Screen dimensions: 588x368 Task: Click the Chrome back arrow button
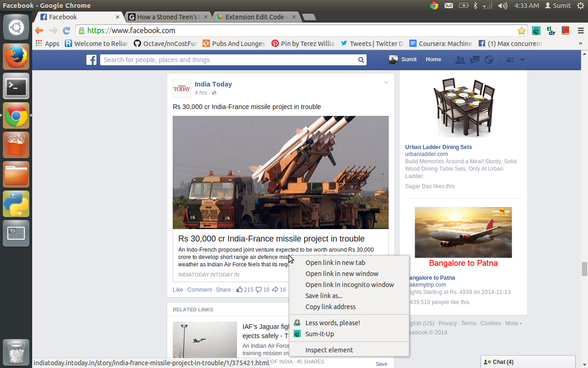click(39, 30)
